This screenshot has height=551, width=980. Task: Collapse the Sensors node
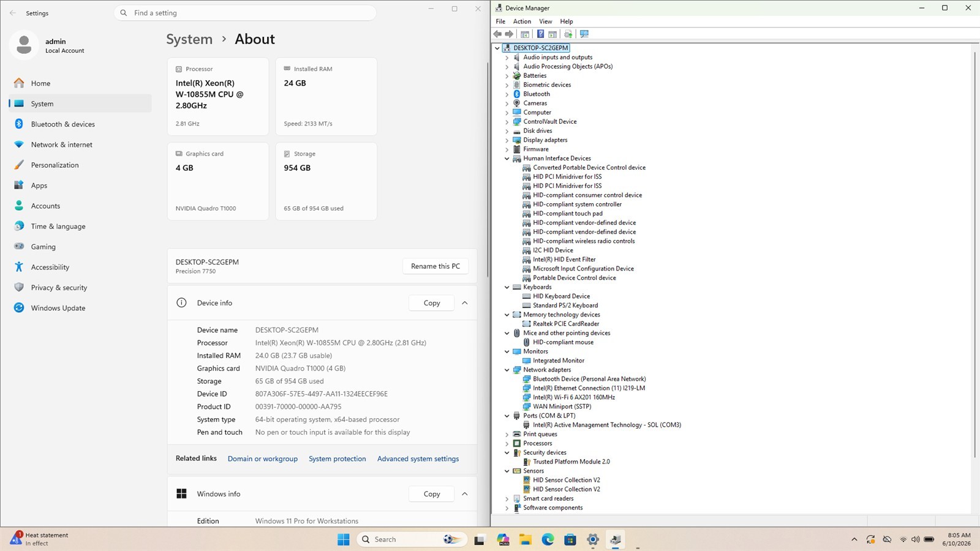tap(507, 471)
